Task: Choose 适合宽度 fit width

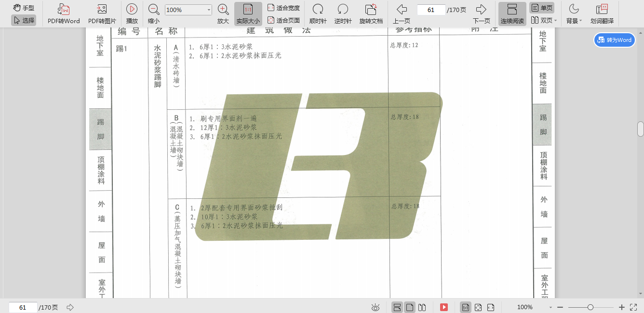Action: [283, 8]
